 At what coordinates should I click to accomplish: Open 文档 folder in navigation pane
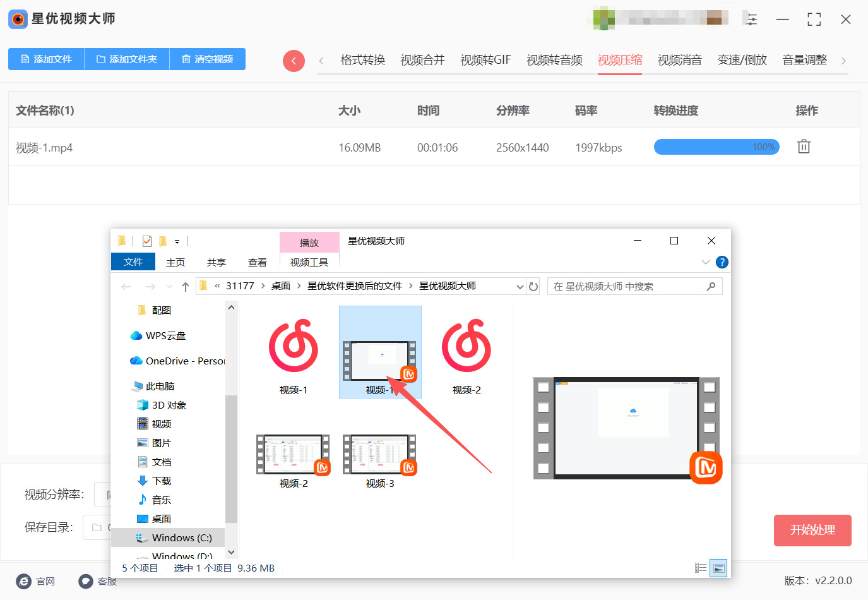point(155,462)
